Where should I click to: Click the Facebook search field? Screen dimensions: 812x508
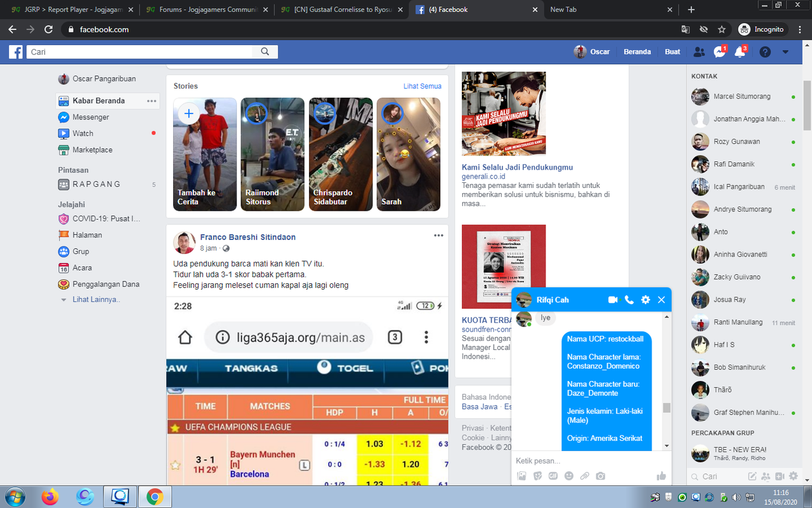point(140,51)
